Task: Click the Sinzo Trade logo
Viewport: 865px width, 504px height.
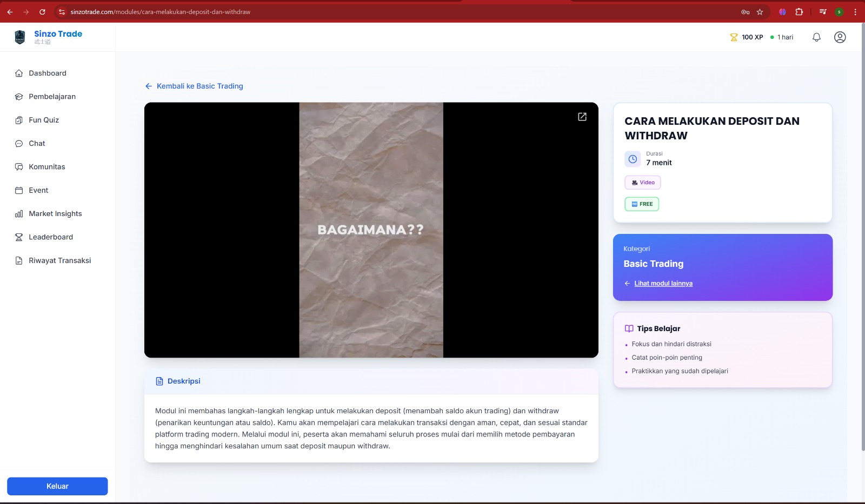Action: coord(20,37)
